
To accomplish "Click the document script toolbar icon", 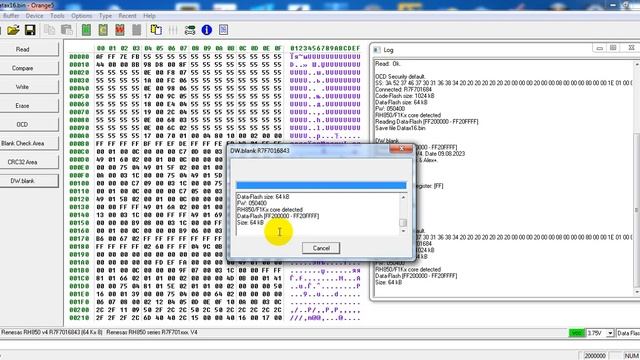I will (x=223, y=30).
